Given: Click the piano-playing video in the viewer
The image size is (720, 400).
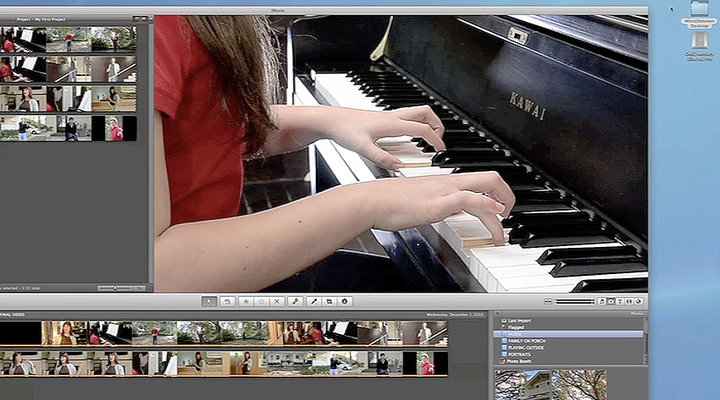Looking at the screenshot, I should point(401,154).
